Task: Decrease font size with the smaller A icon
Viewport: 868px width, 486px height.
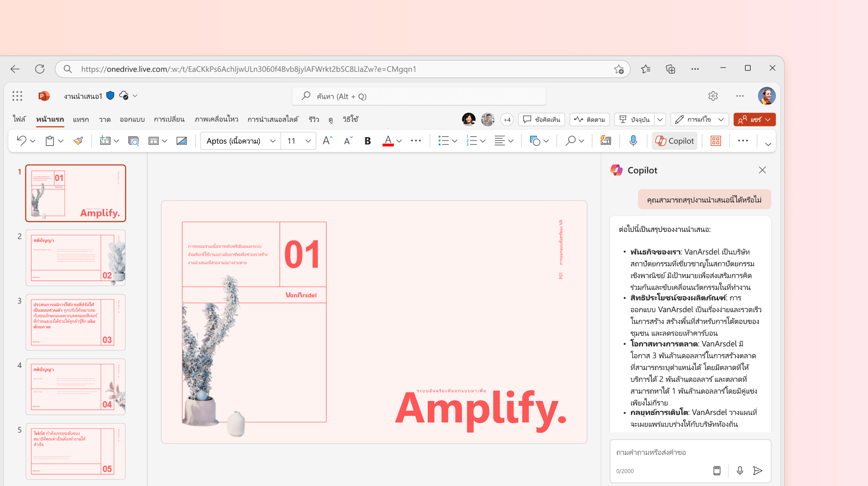Action: click(x=348, y=141)
